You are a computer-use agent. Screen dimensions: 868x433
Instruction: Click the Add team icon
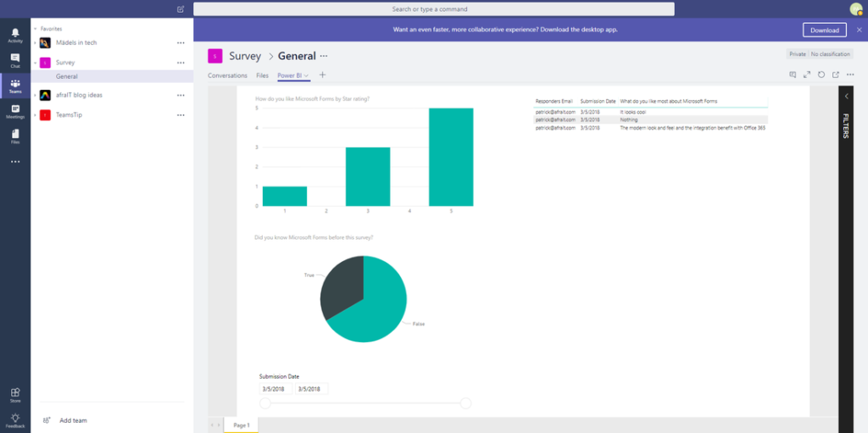47,420
